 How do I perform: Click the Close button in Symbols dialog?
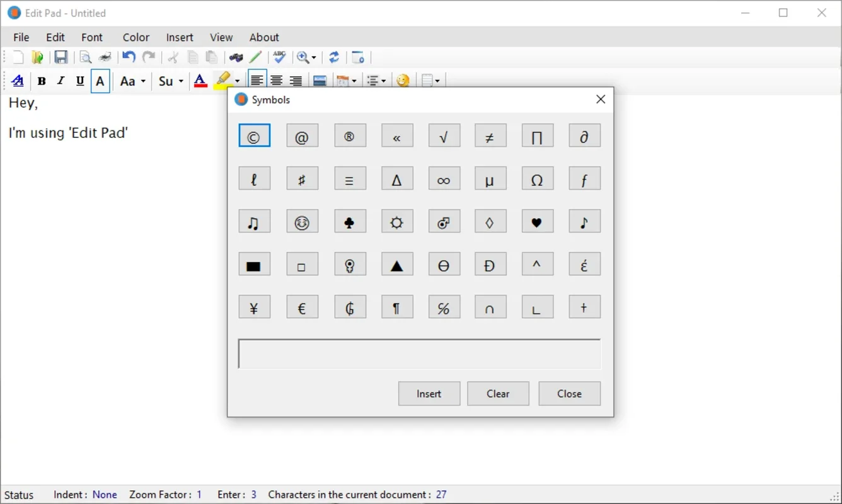click(569, 394)
